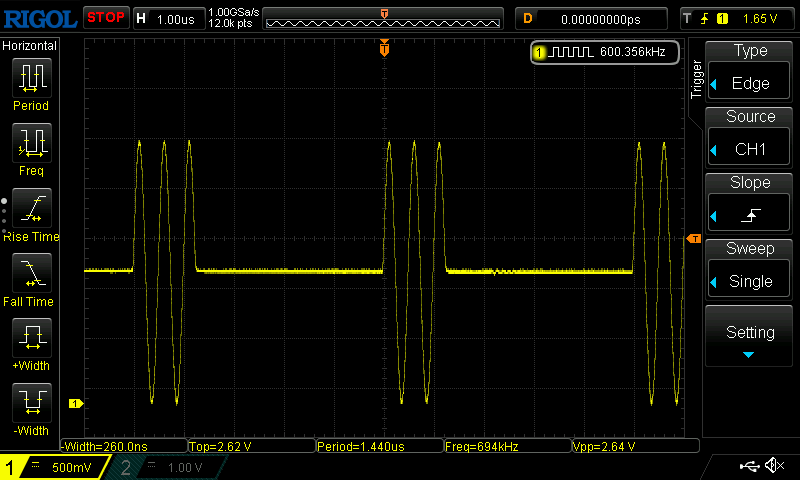The image size is (800, 480).
Task: Click the Period=1.440us measurement readout
Action: pos(380,446)
